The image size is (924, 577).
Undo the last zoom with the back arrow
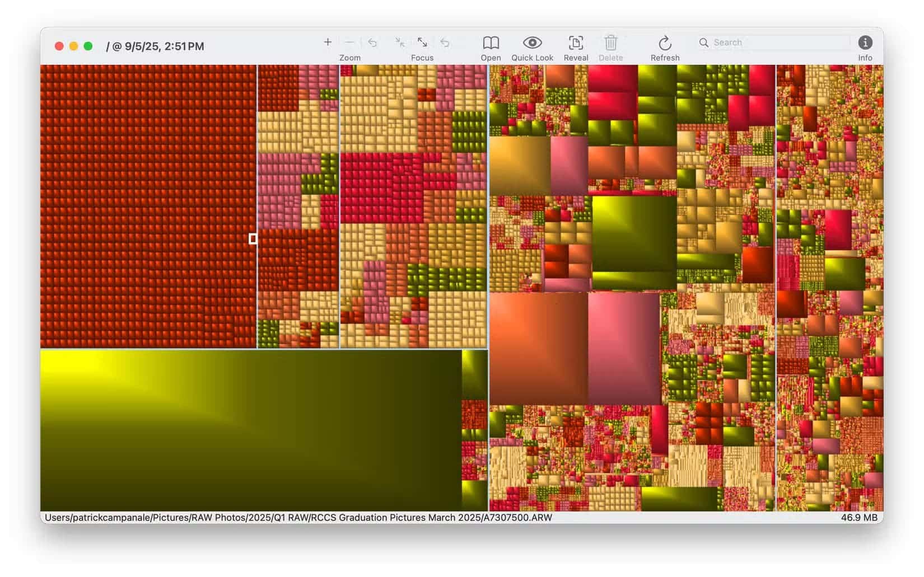(372, 42)
